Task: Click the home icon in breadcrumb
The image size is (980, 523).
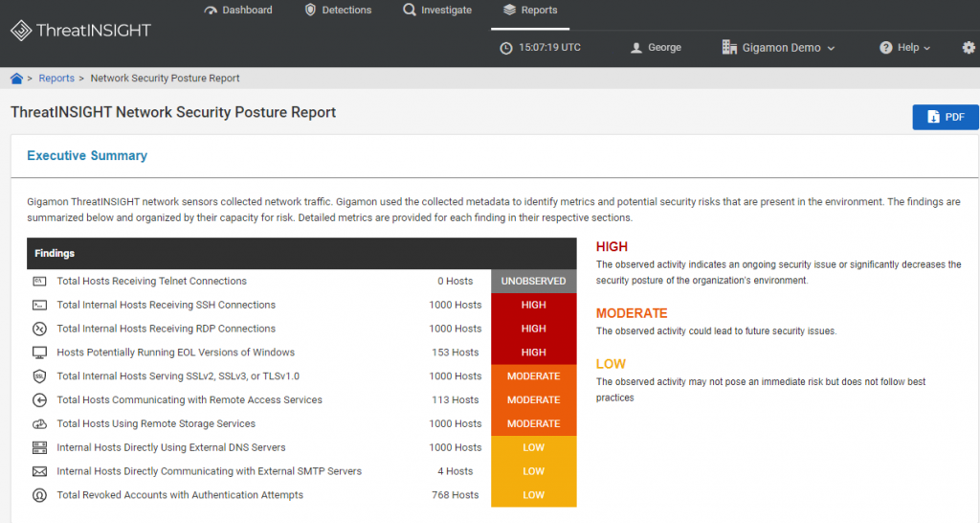Action: pos(16,79)
